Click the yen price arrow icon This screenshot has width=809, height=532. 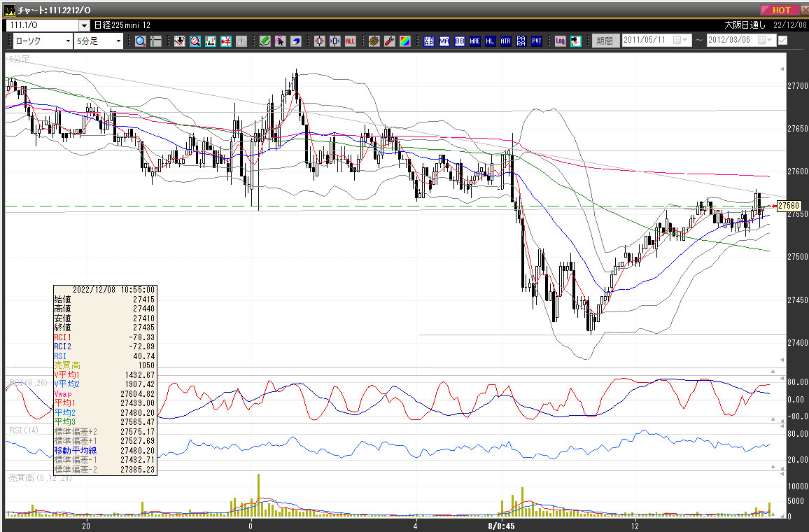coord(226,41)
